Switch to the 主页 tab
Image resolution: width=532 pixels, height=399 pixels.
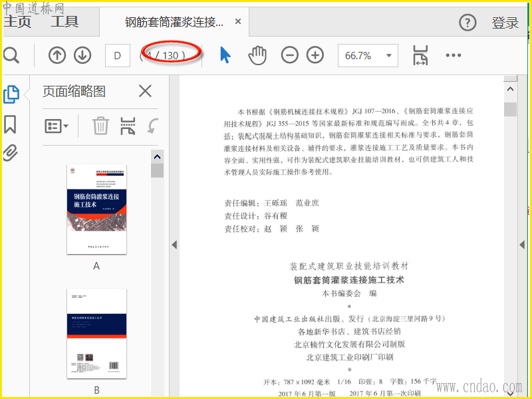point(17,22)
